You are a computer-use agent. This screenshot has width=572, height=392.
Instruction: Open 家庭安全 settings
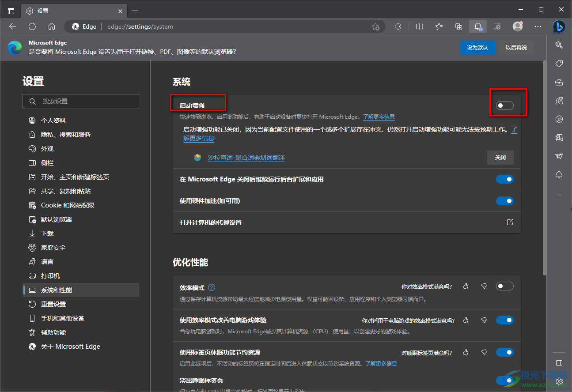tap(81, 248)
